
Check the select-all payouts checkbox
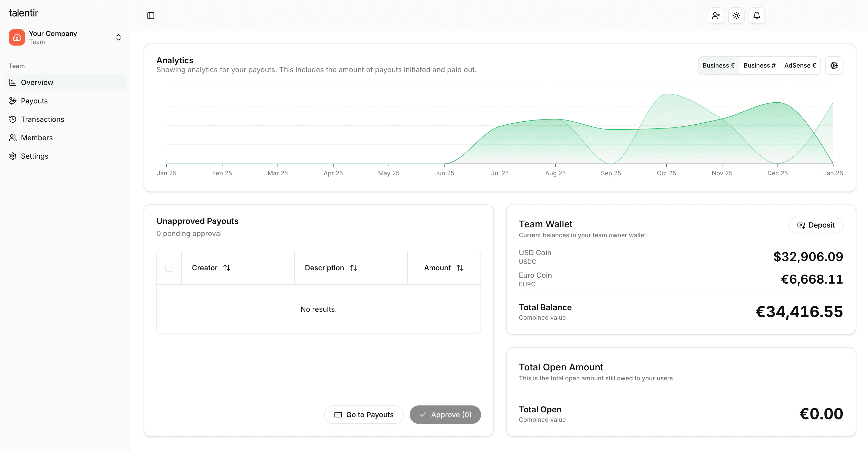point(169,268)
